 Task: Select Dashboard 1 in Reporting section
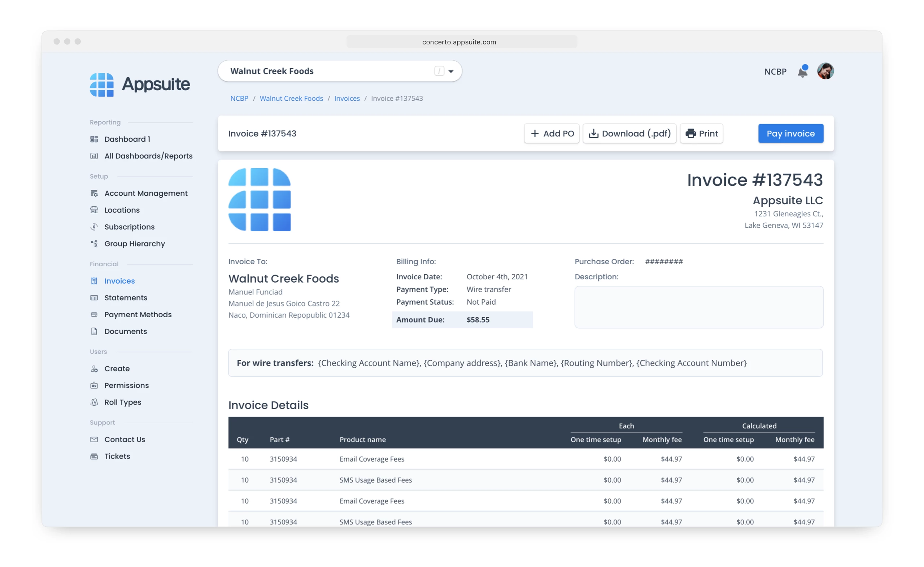click(x=127, y=139)
